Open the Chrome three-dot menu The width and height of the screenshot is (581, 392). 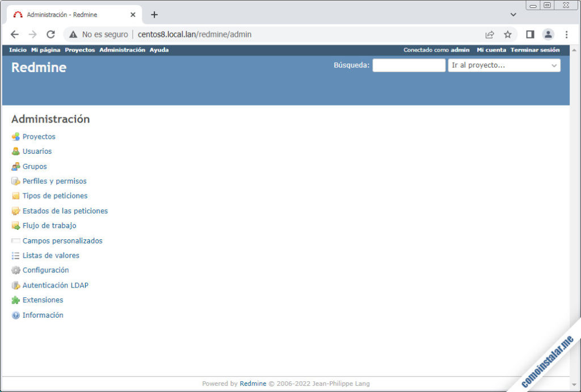(566, 34)
